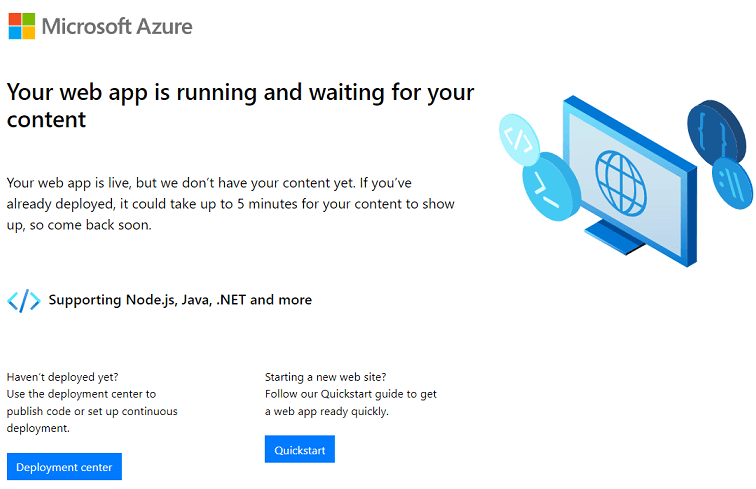Open the Deployment center
Screen dimensions: 756x489
tap(64, 467)
